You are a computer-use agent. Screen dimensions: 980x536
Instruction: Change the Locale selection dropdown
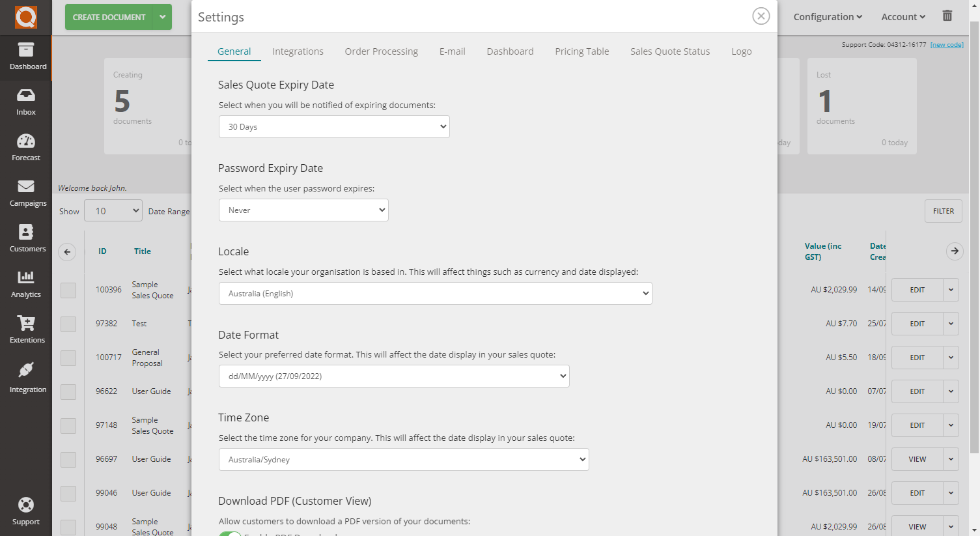tap(434, 293)
